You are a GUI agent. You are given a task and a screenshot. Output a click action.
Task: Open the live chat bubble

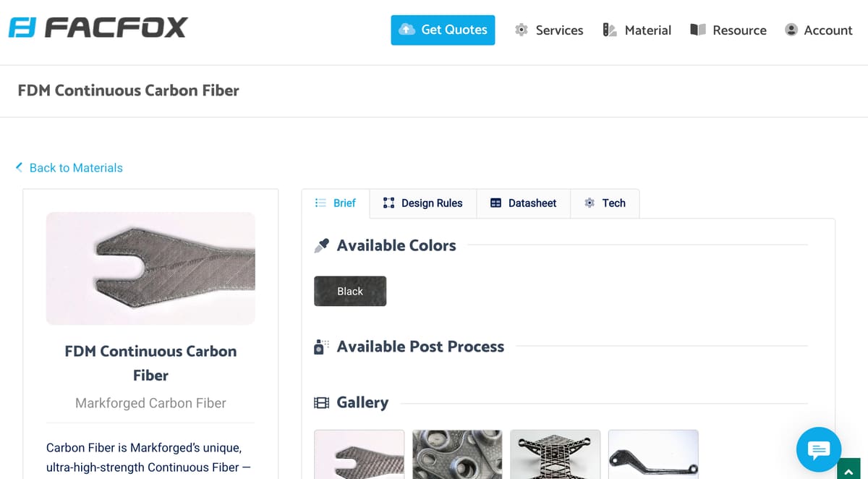click(818, 450)
